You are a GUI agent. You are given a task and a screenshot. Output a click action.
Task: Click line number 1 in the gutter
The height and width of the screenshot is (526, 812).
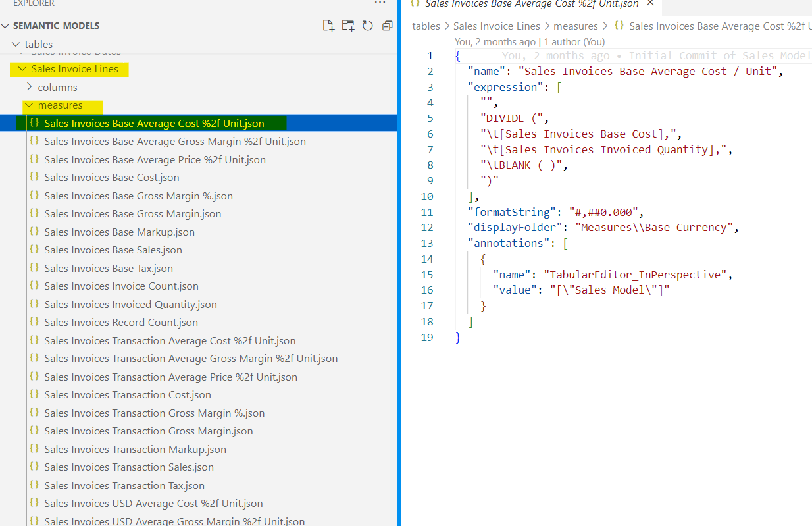click(430, 56)
